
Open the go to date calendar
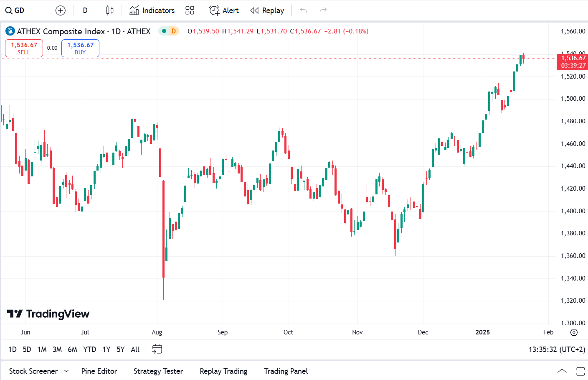point(157,349)
